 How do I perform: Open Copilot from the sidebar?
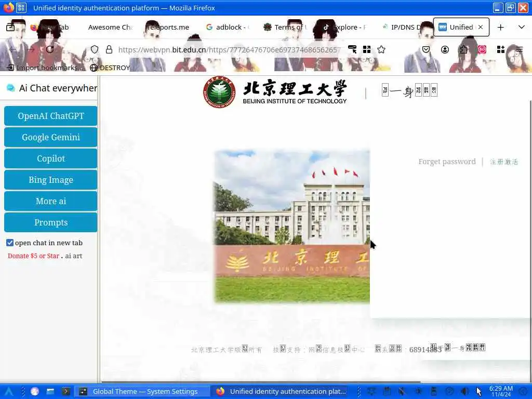[50, 158]
